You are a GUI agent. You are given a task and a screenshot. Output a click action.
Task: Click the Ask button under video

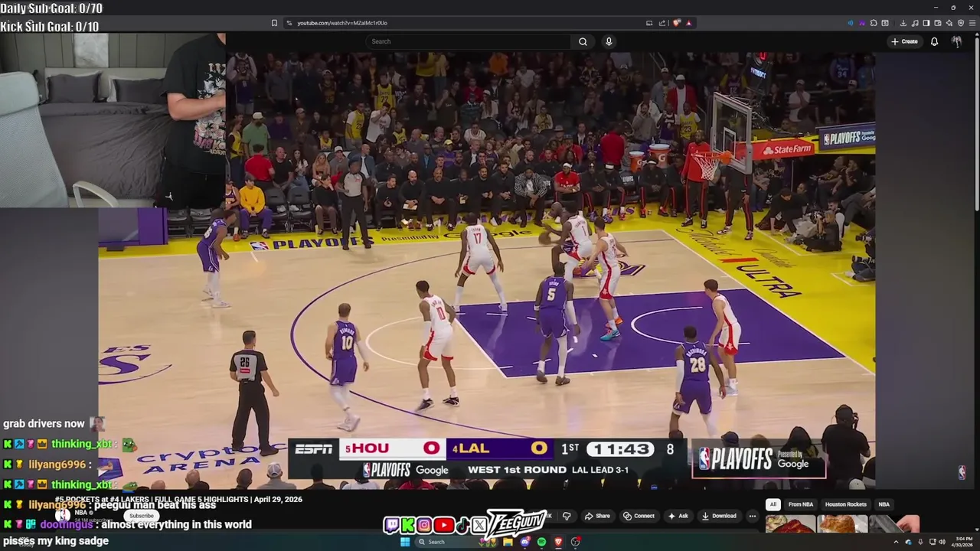(x=678, y=516)
